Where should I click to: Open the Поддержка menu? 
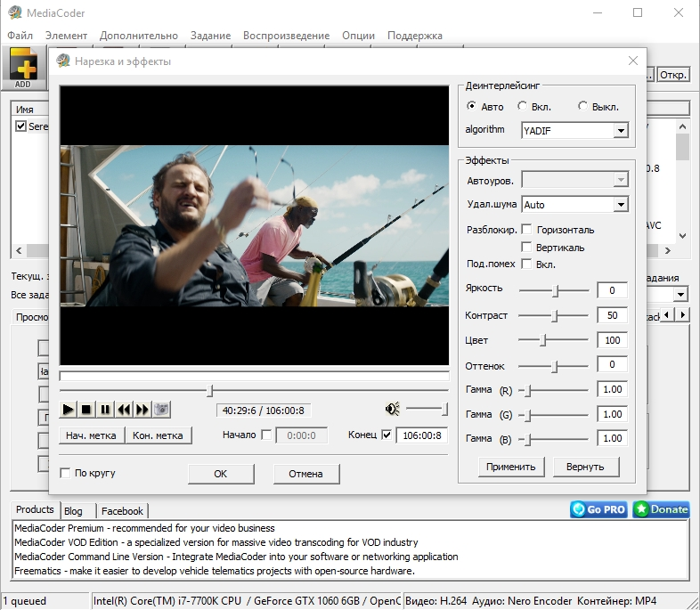(415, 36)
